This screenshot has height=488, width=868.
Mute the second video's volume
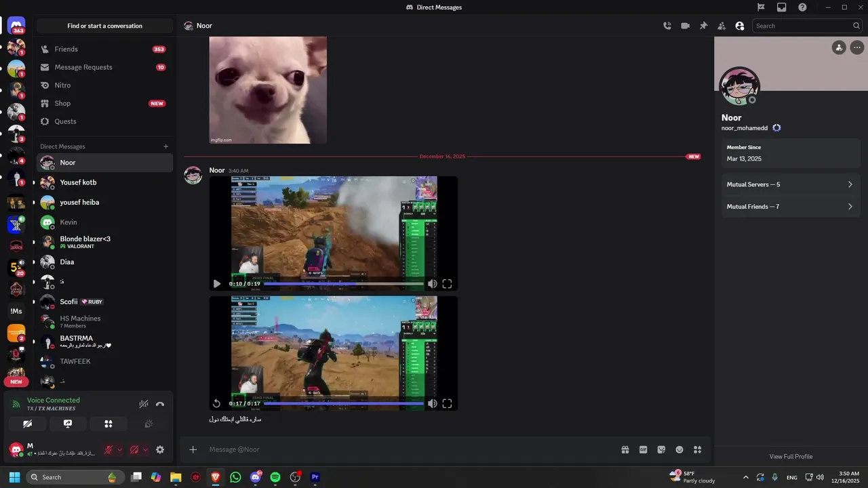coord(432,403)
